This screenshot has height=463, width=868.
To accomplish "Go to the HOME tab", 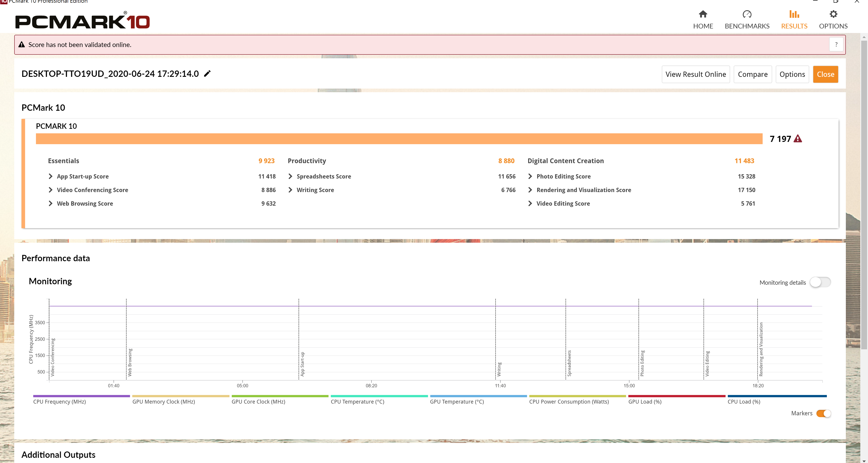I will point(703,20).
